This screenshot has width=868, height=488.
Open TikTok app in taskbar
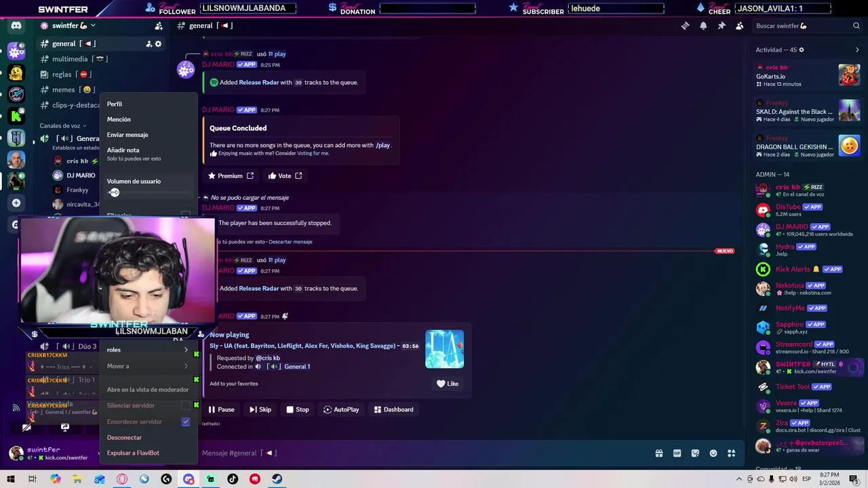(233, 479)
